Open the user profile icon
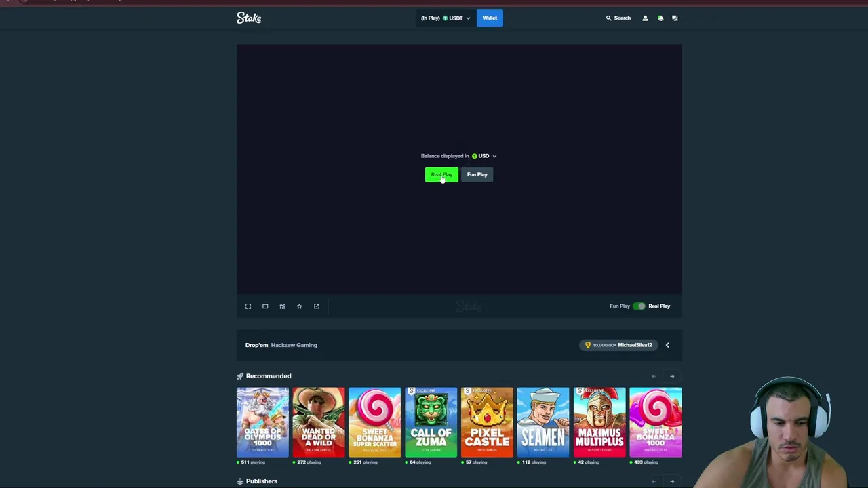The height and width of the screenshot is (488, 868). pyautogui.click(x=645, y=18)
